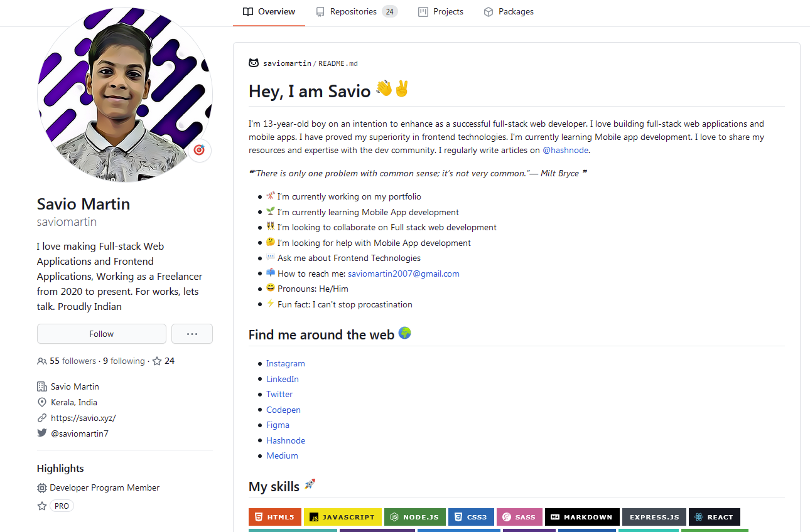Viewport: 810px width, 532px height.
Task: Click the repo icon beside Repositories
Action: [x=320, y=12]
